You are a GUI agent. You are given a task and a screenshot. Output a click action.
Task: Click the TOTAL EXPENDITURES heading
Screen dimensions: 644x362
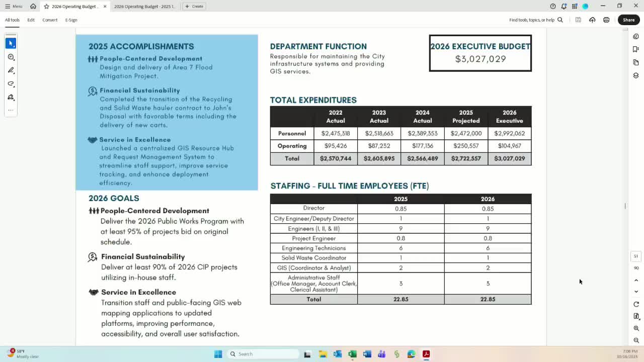tap(313, 100)
